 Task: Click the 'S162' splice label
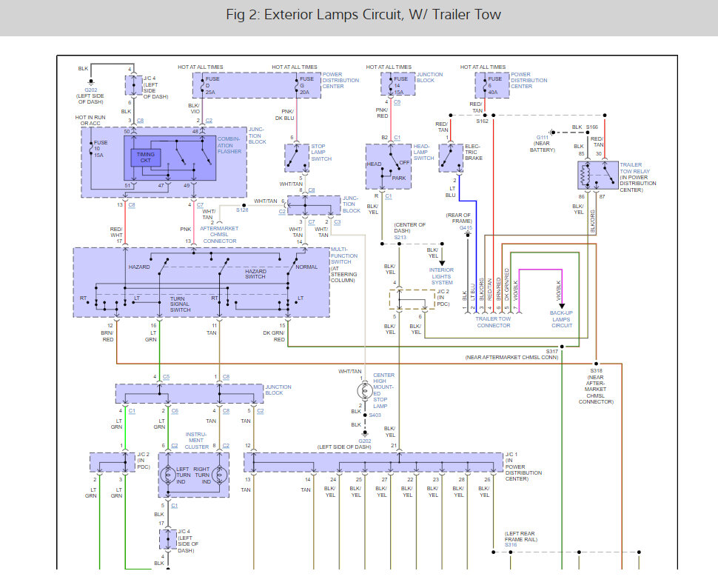click(482, 121)
